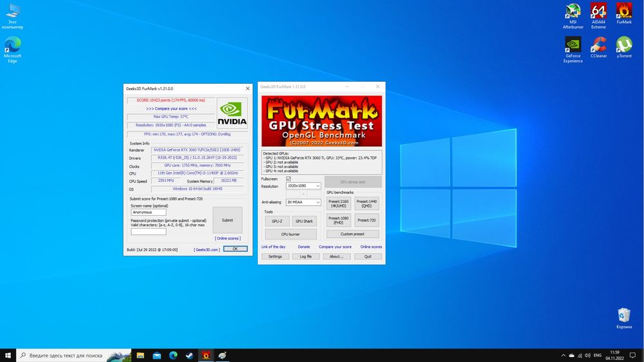Launch Edge from the taskbar

tap(173, 356)
